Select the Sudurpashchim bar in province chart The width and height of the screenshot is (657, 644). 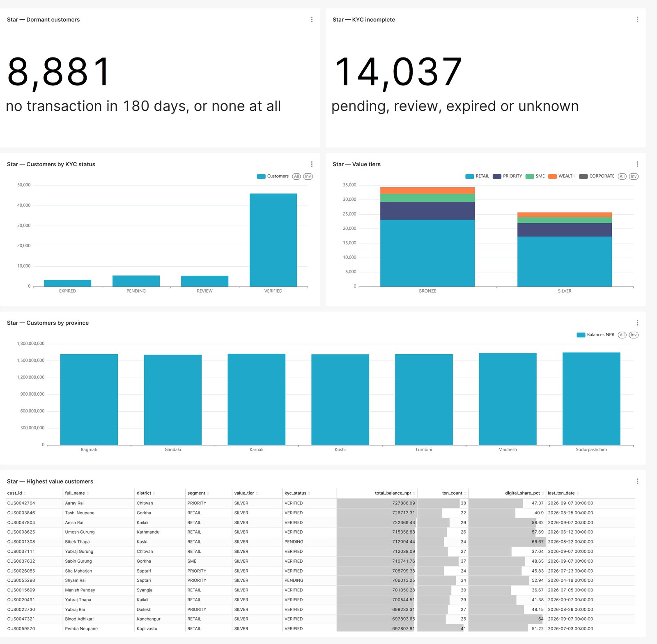591,399
